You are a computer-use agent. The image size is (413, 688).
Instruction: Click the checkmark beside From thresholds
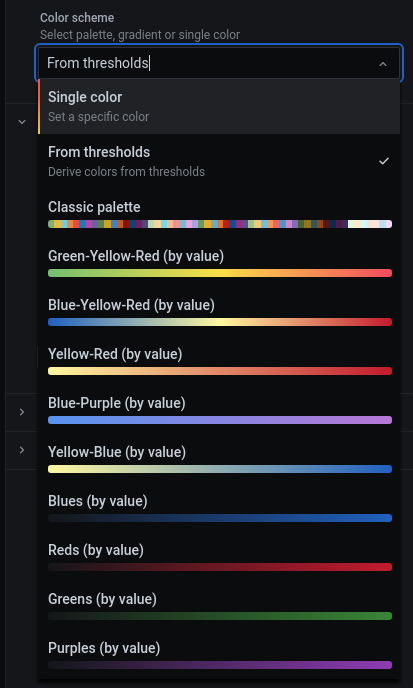pos(384,161)
